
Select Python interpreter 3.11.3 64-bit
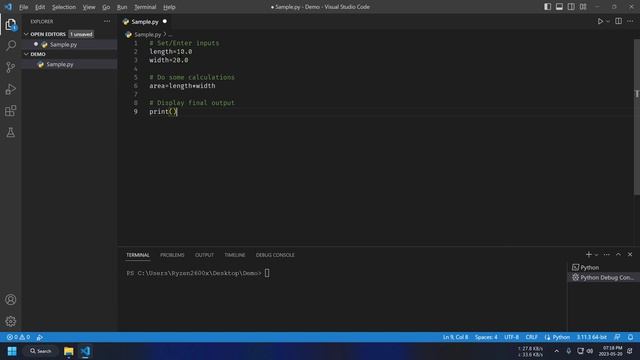pyautogui.click(x=592, y=337)
